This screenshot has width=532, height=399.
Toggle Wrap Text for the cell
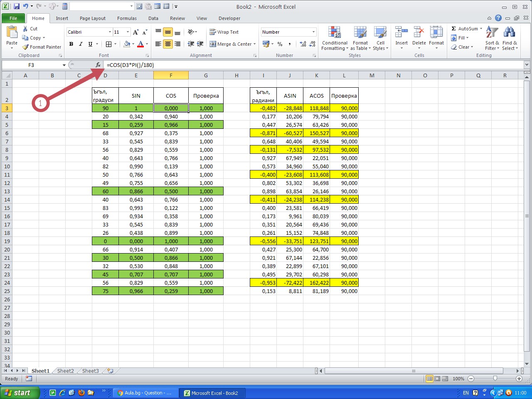click(x=224, y=32)
